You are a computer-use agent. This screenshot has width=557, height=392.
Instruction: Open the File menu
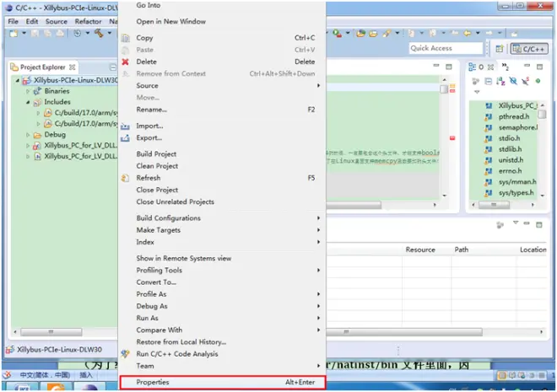14,21
